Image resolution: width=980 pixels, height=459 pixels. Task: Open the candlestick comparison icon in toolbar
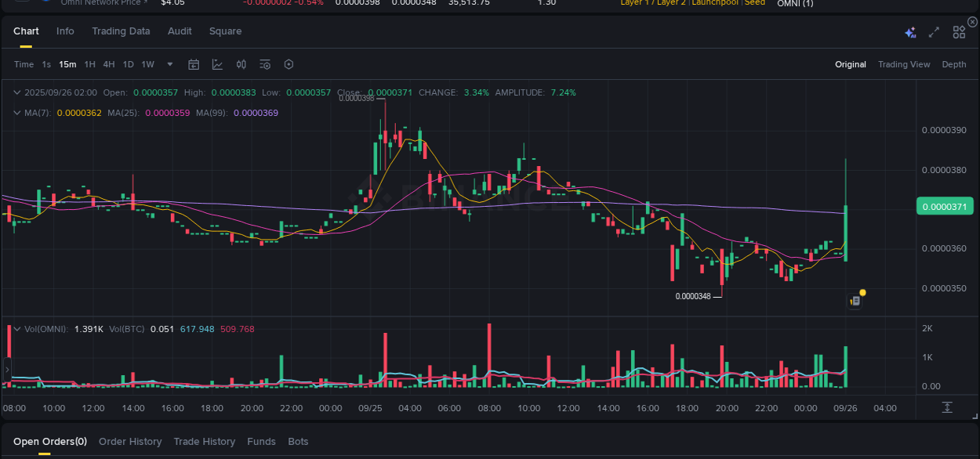[241, 64]
